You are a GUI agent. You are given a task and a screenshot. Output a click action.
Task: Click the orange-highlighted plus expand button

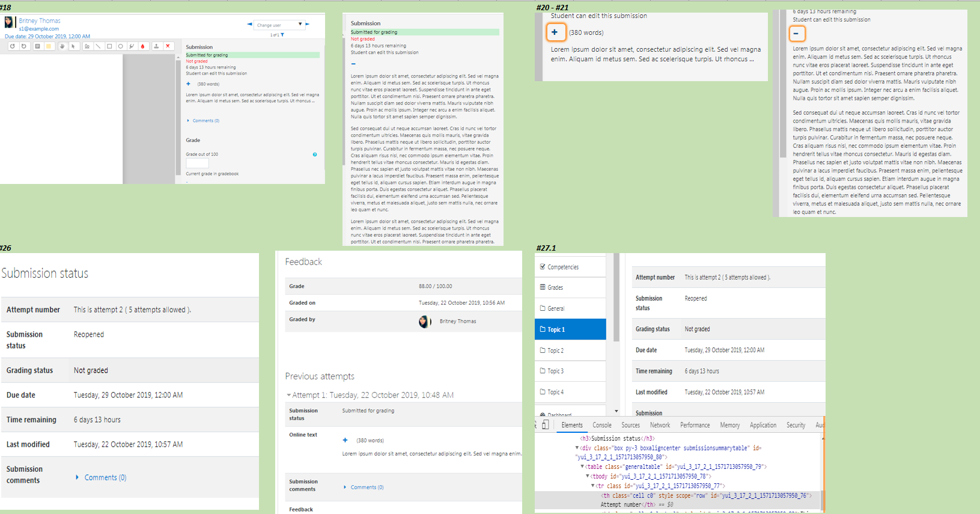click(555, 32)
